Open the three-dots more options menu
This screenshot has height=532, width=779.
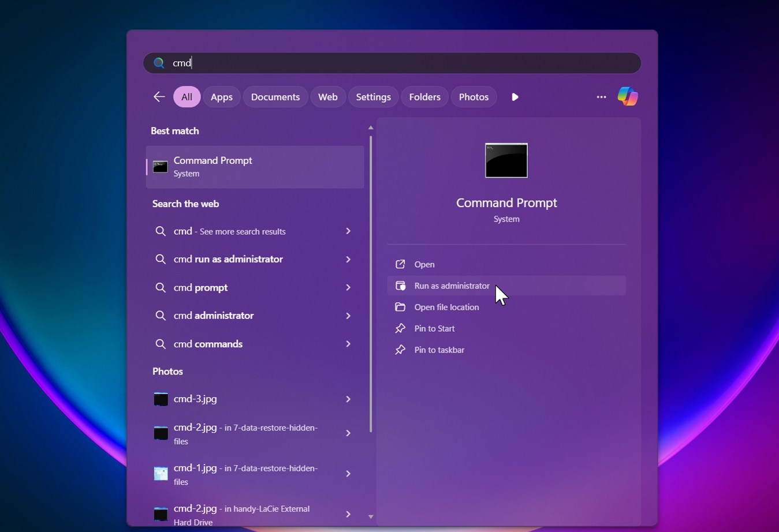(601, 97)
